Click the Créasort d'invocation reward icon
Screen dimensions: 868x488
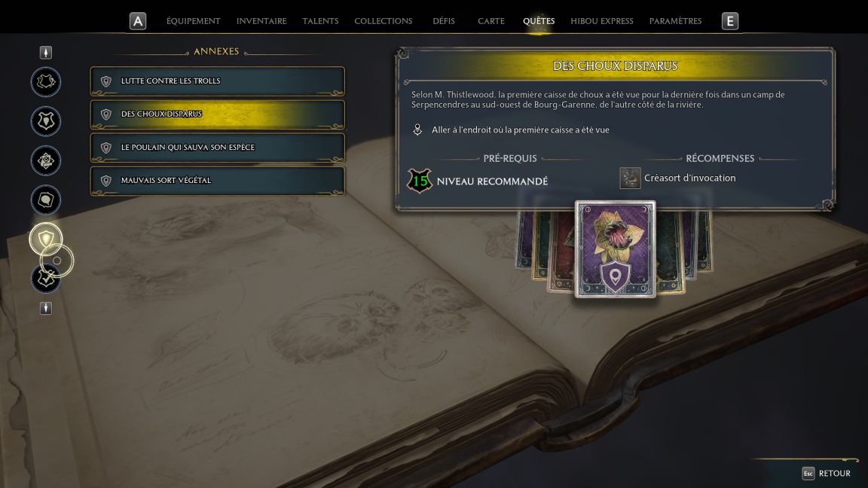[x=630, y=178]
